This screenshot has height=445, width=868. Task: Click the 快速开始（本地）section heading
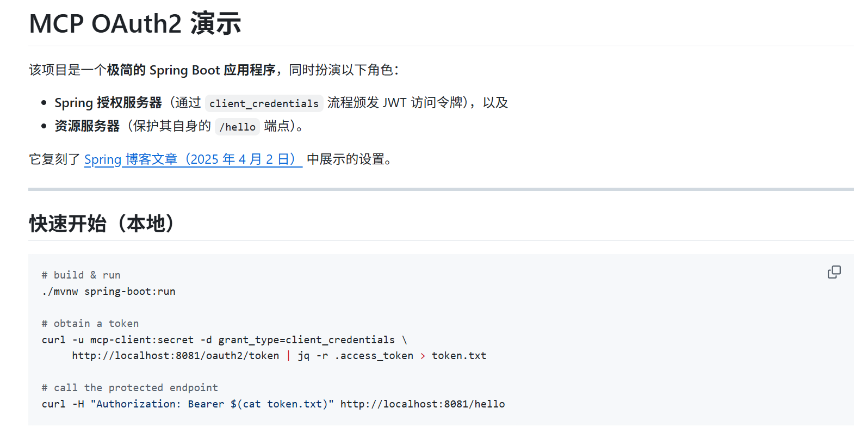coord(101,224)
